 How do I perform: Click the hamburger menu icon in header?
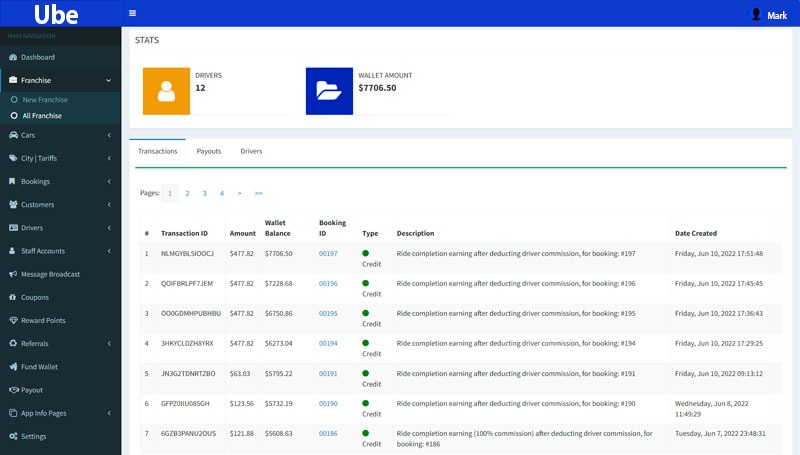pos(133,14)
